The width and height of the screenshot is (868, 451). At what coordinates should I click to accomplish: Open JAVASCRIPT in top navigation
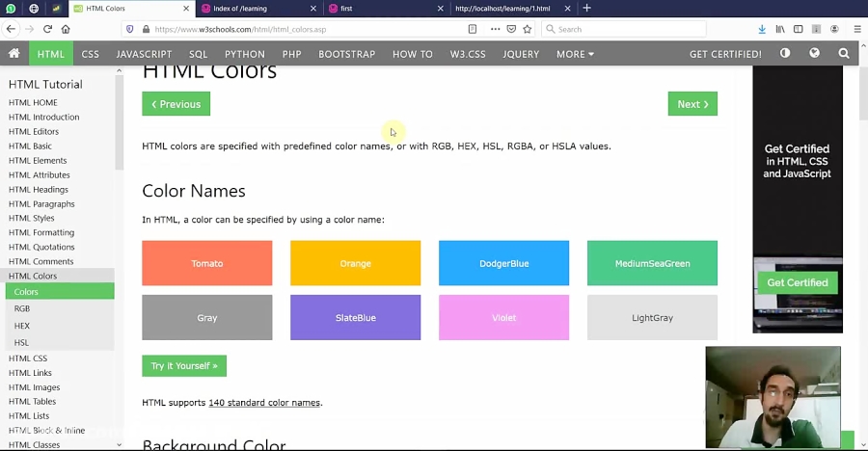(144, 54)
